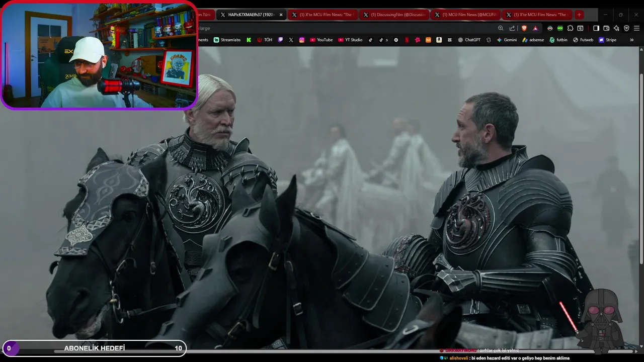Click the zoom magnifier icon in address bar
The image size is (644, 362).
pos(501,28)
